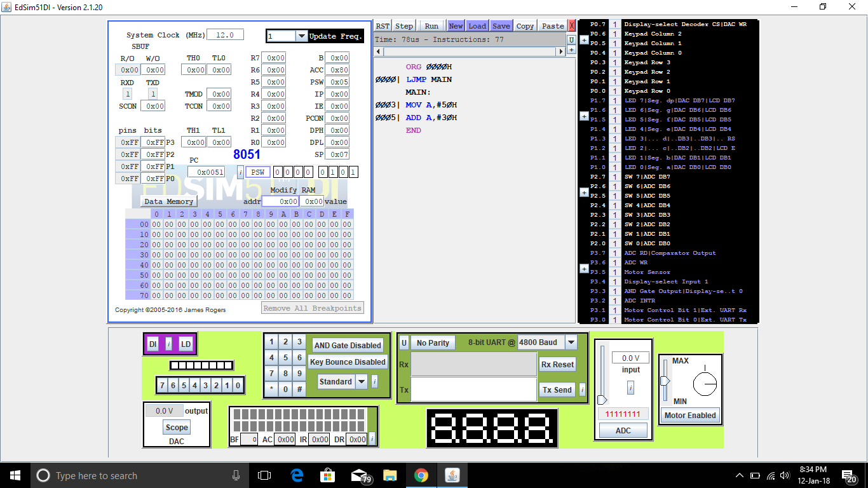Click the UART Tx text field
Image resolution: width=868 pixels, height=488 pixels.
[473, 390]
